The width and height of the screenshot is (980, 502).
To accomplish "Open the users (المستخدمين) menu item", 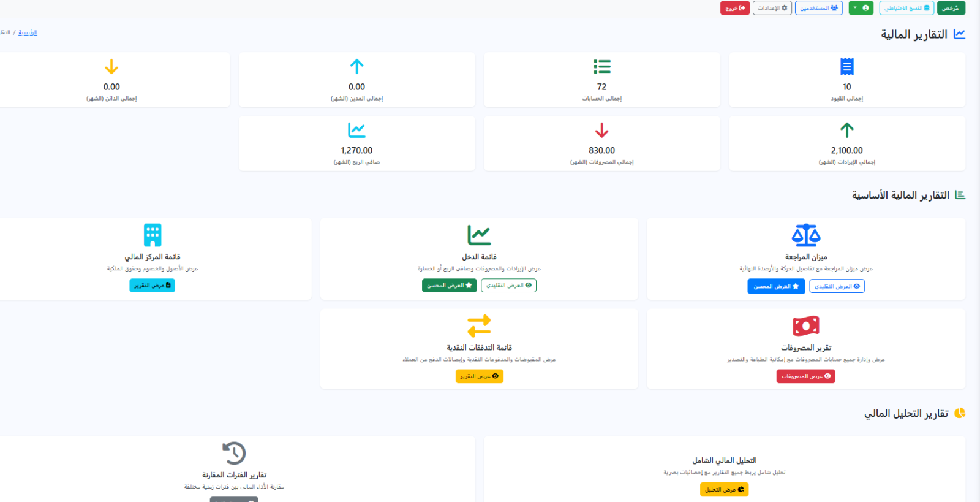I will 819,8.
